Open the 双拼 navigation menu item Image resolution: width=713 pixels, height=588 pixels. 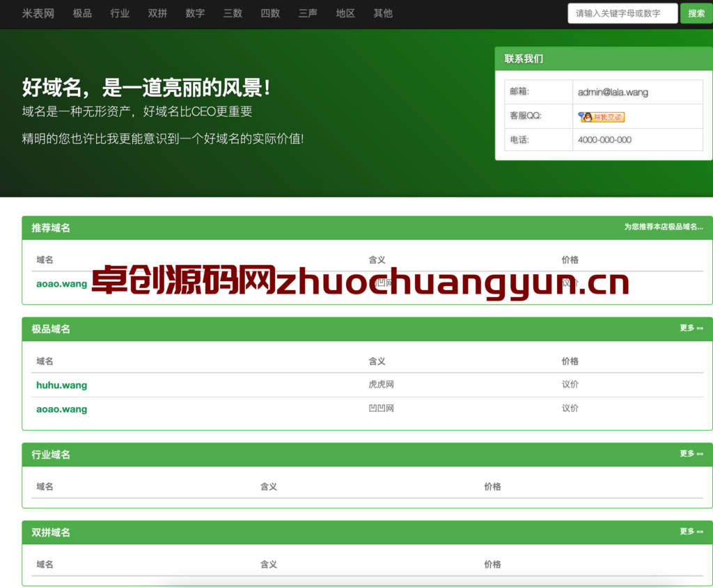coord(158,14)
